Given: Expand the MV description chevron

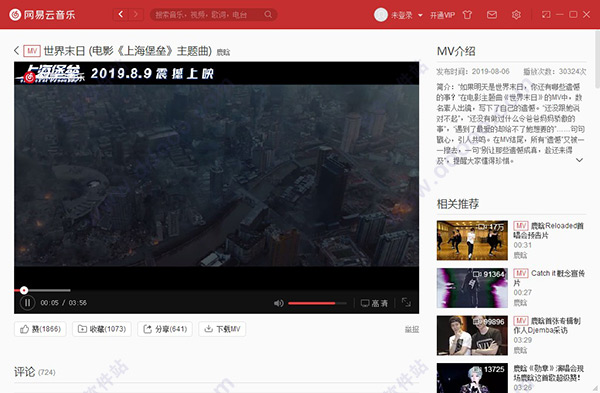Looking at the screenshot, I should coord(579,160).
